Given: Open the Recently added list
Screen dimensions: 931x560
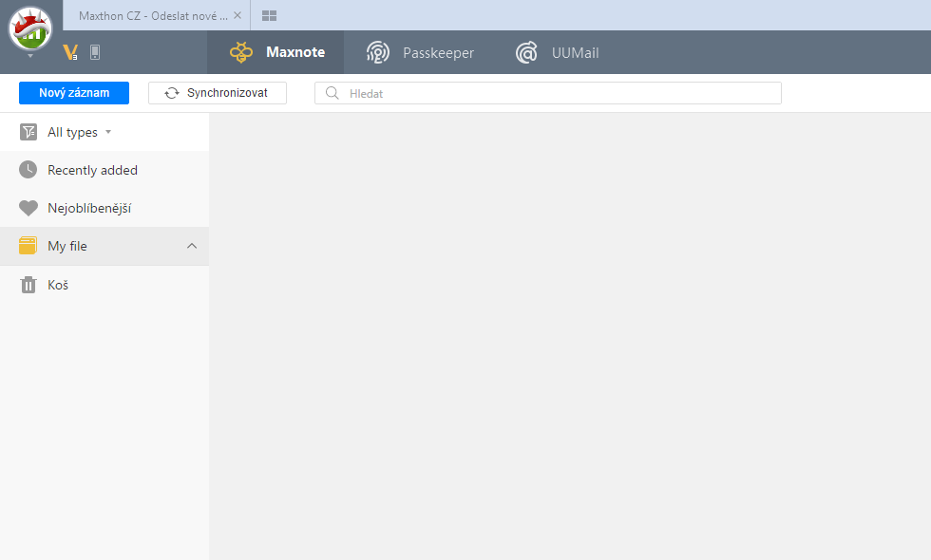Looking at the screenshot, I should pyautogui.click(x=92, y=170).
